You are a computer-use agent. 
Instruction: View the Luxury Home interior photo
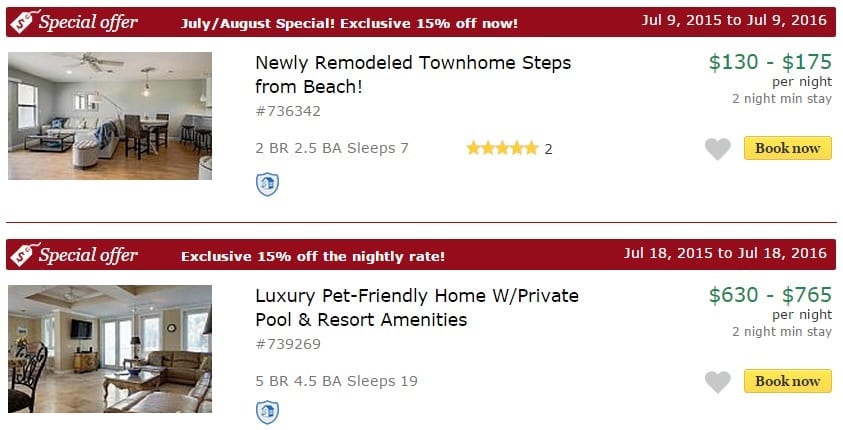point(110,349)
